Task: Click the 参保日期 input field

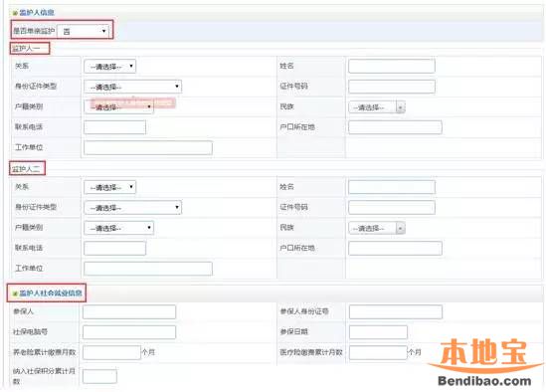Action: click(378, 332)
